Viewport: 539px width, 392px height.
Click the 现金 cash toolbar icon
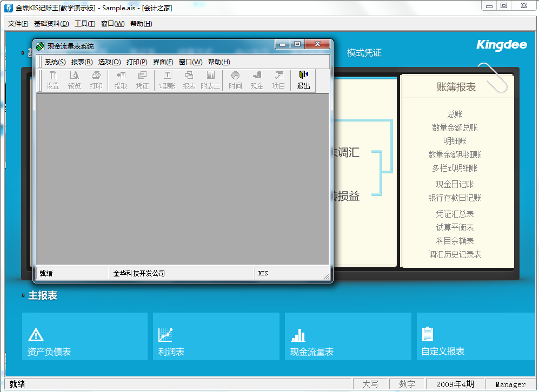click(x=257, y=80)
